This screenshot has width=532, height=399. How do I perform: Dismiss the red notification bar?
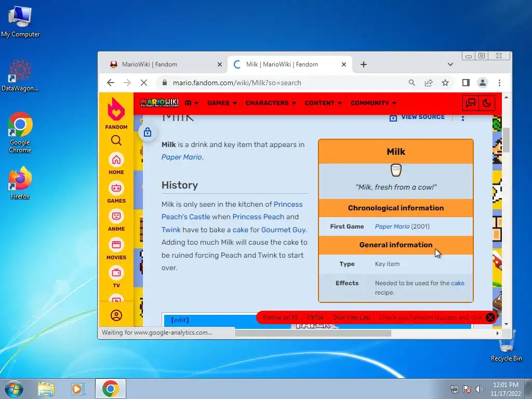[x=490, y=317]
